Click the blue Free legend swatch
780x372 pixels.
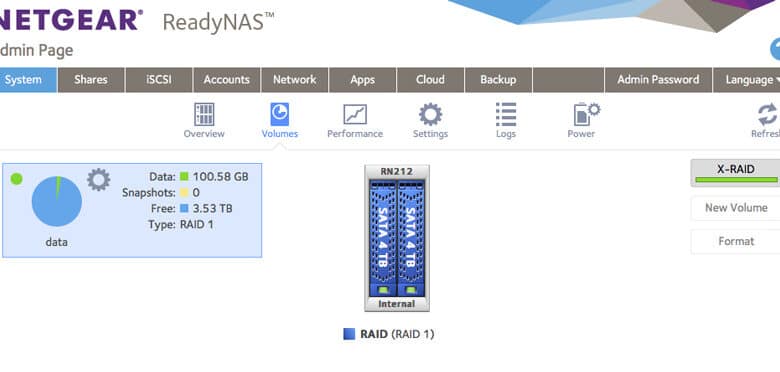pos(184,208)
